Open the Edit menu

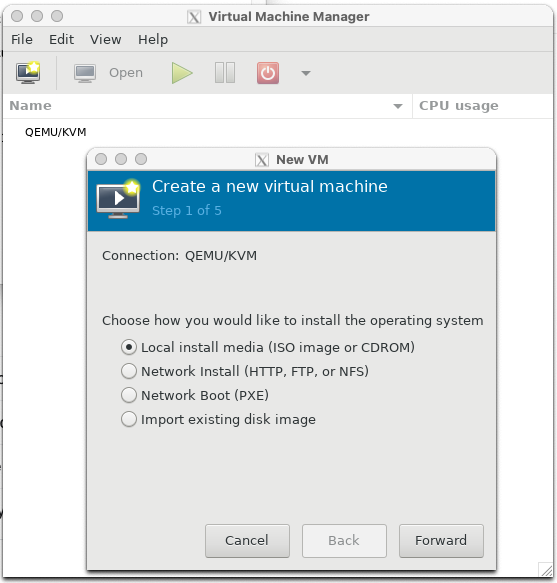click(x=61, y=39)
